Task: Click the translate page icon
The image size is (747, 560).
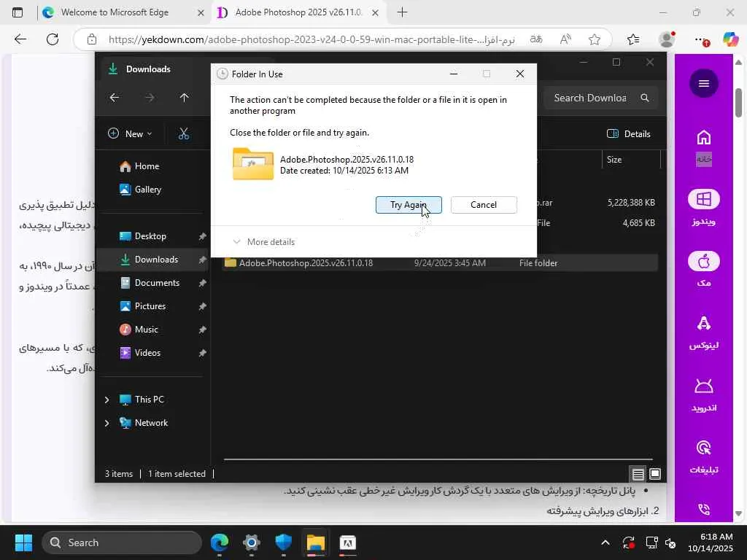Action: (536, 39)
